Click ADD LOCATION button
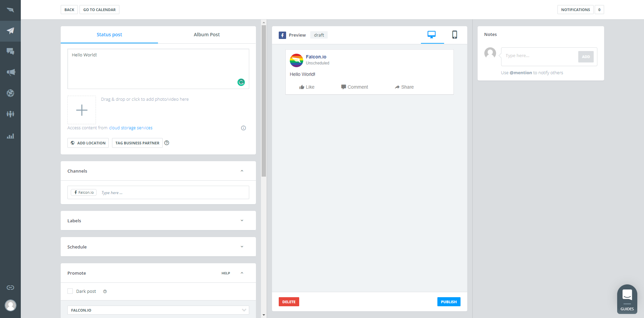The height and width of the screenshot is (318, 644). [88, 143]
